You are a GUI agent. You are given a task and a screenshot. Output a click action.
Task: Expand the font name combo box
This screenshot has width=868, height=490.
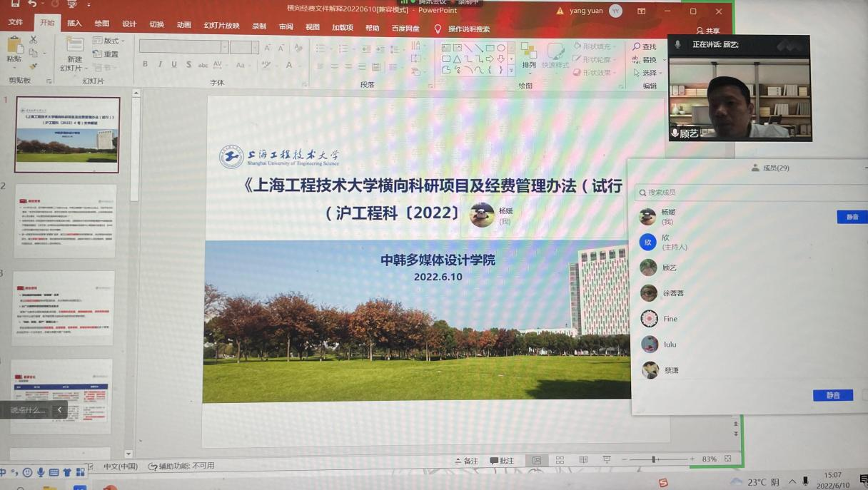(x=225, y=48)
